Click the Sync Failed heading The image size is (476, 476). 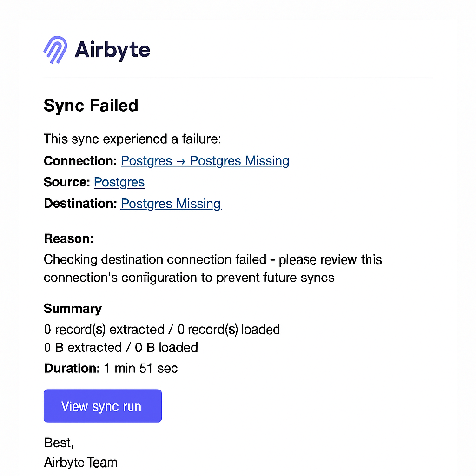pos(91,106)
